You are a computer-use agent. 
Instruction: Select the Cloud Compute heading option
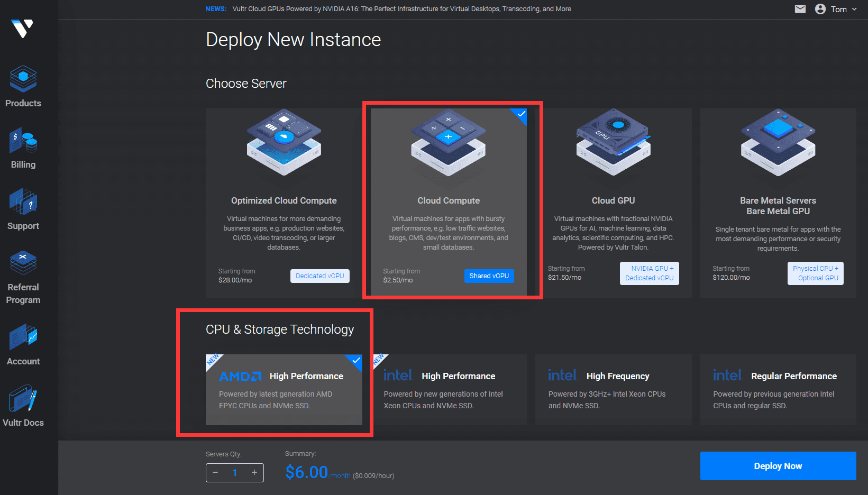point(449,200)
